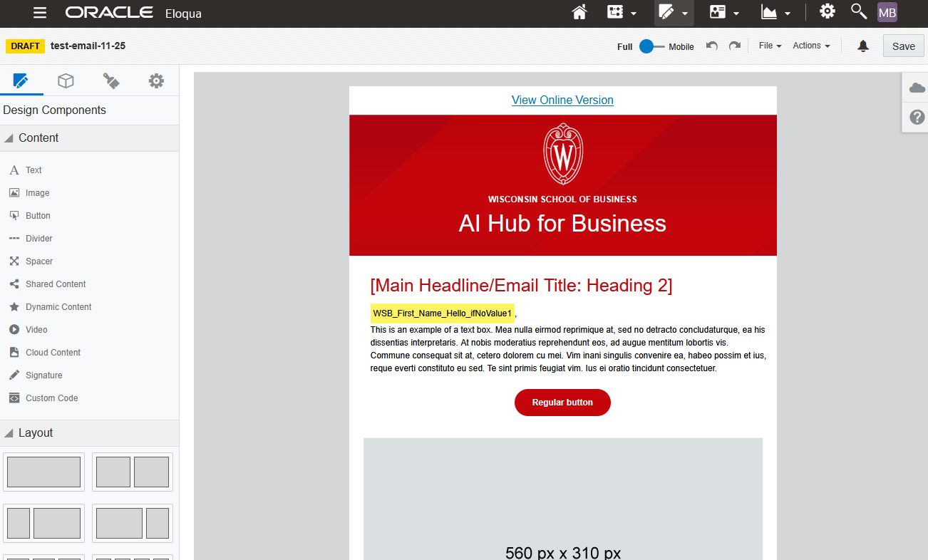Screen dimensions: 928x560
Task: Click the View Online Version link
Action: click(562, 100)
